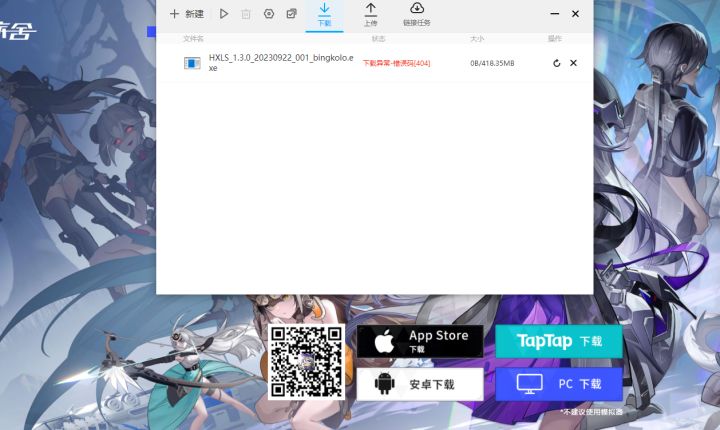Screen dimensions: 720x430
Task: Click the PC 下载 button
Action: coord(559,384)
